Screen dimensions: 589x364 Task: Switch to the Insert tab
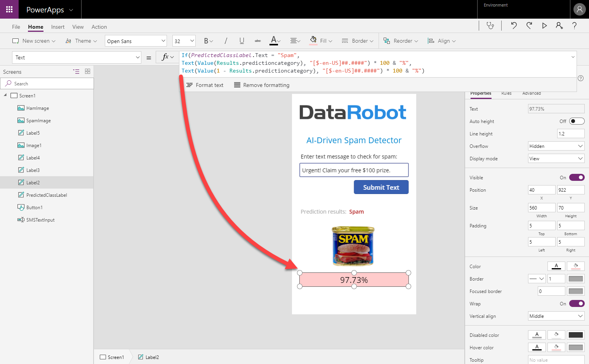click(58, 27)
